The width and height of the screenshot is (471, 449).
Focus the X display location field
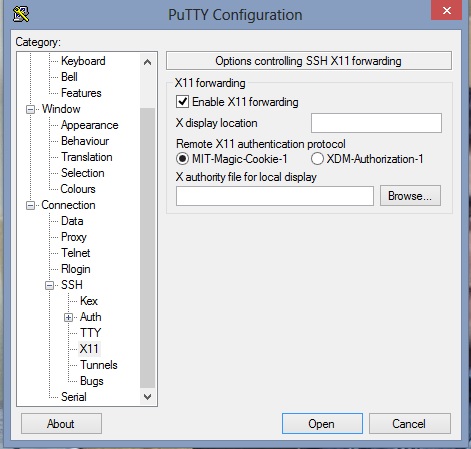point(376,123)
